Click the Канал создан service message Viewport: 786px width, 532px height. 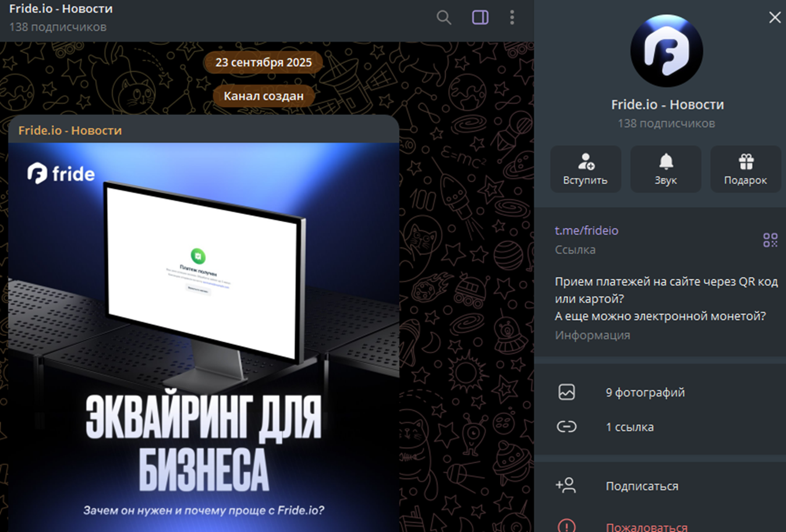tap(264, 96)
